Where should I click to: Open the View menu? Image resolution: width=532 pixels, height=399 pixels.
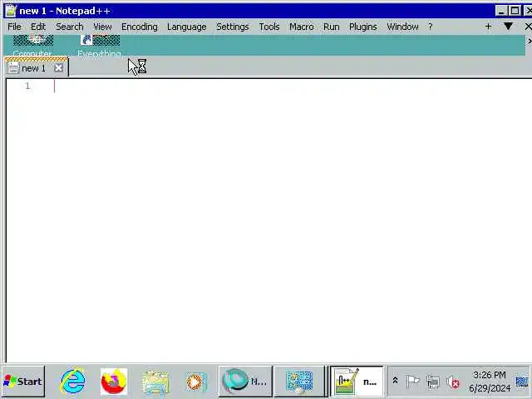coord(102,27)
